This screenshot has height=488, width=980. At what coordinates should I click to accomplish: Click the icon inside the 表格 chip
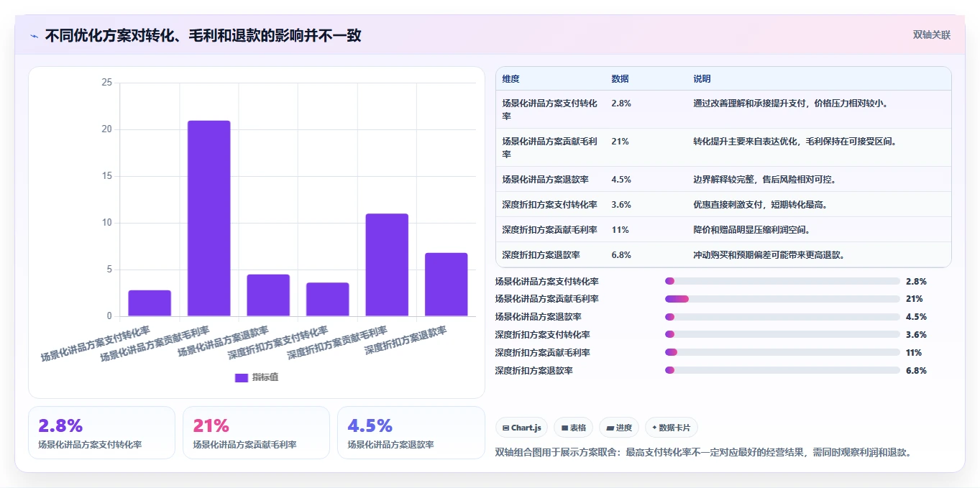click(x=565, y=428)
